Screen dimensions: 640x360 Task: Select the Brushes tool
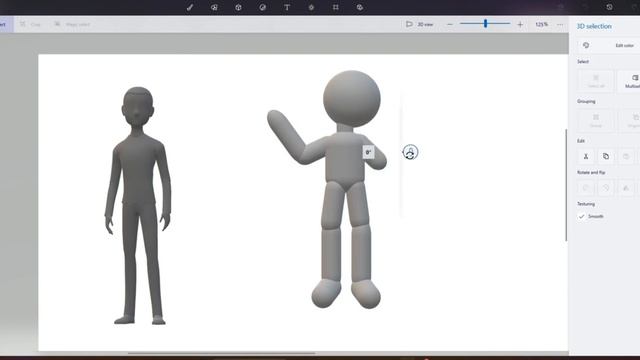[x=190, y=7]
